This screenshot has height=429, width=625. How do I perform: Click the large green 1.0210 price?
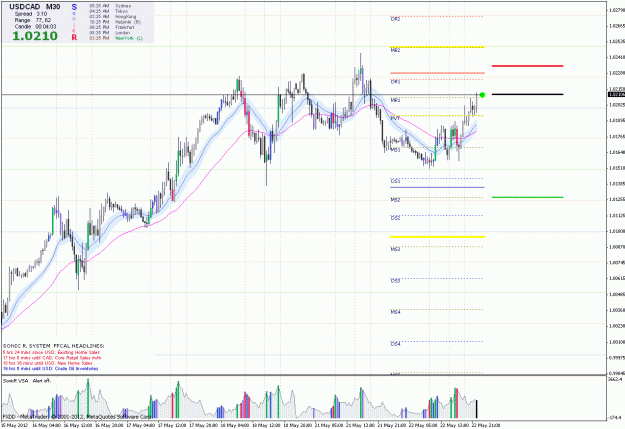(35, 36)
